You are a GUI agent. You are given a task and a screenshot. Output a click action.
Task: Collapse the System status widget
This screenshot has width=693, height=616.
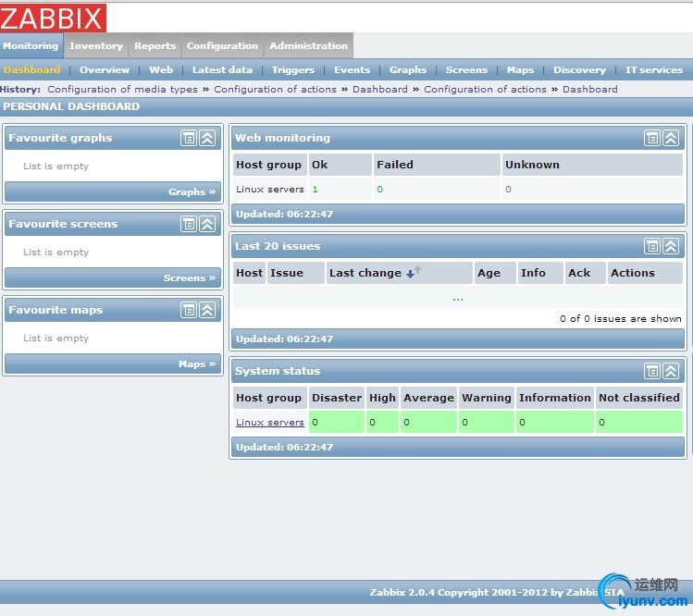(671, 371)
